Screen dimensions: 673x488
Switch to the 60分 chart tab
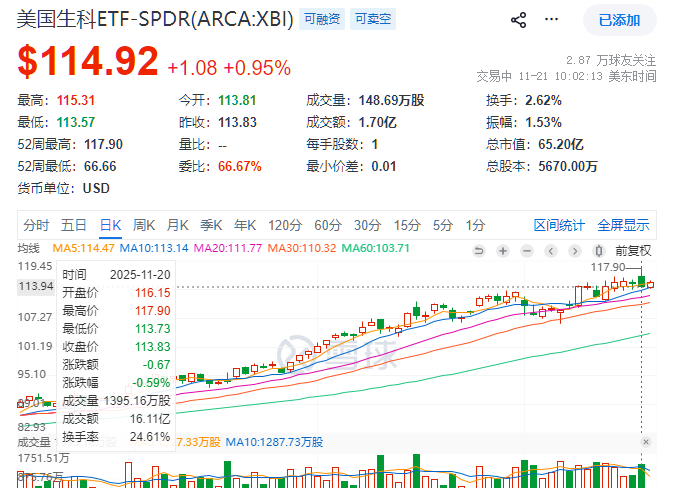[x=328, y=225]
